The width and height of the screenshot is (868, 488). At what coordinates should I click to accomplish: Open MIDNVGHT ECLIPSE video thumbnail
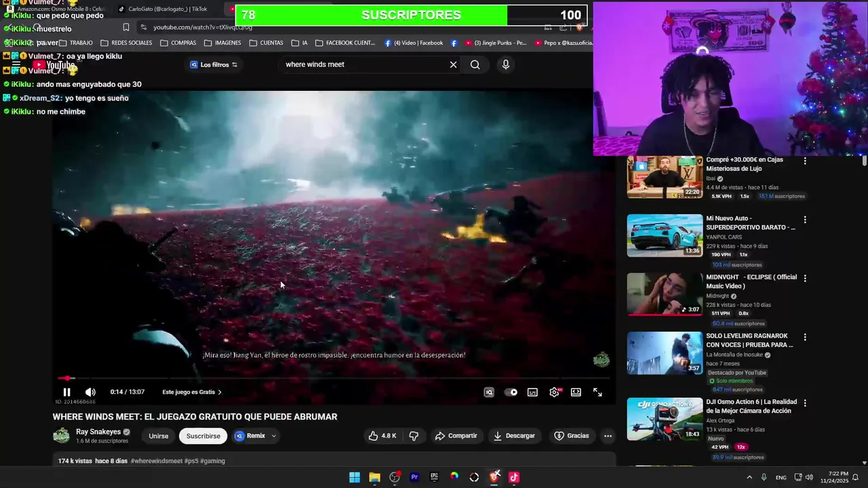click(665, 294)
